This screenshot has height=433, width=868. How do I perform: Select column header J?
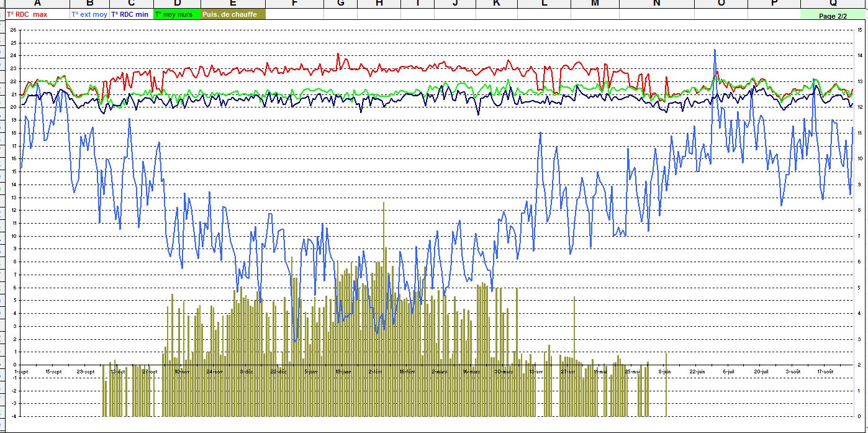pos(455,3)
